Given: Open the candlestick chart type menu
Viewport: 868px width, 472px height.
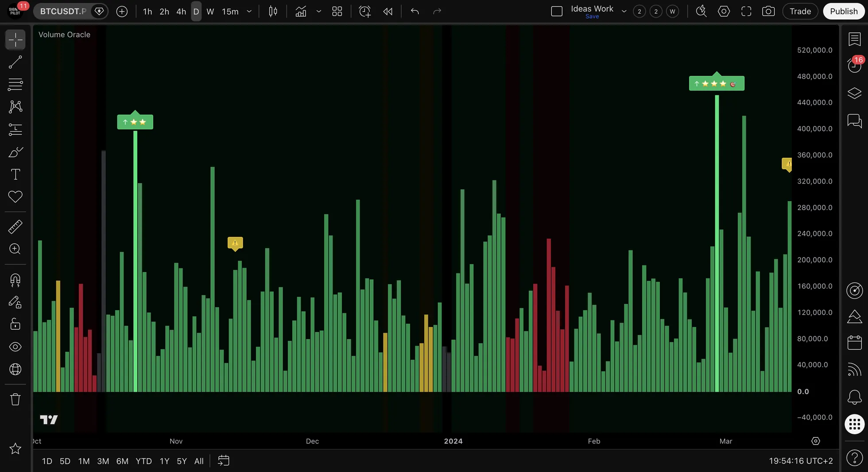Looking at the screenshot, I should [273, 12].
